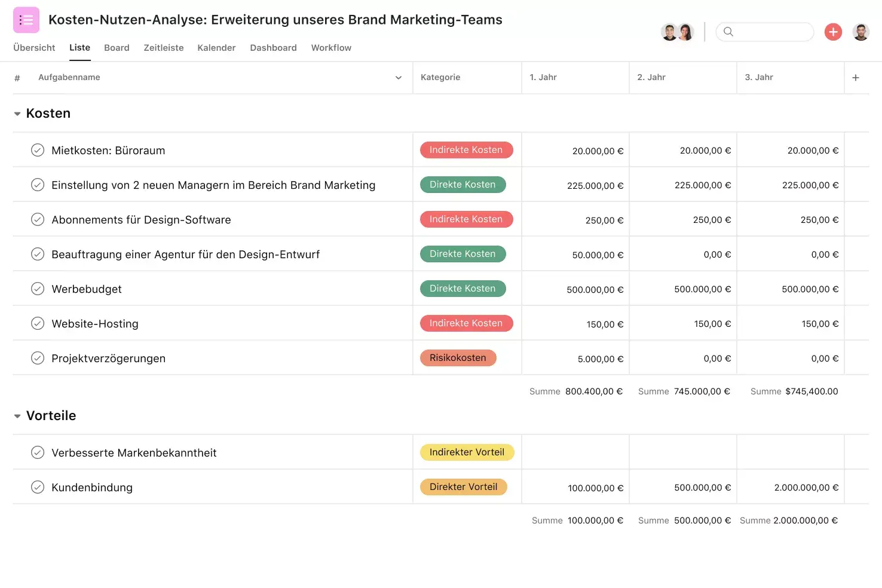Click the magnifier icon in search
The width and height of the screenshot is (882, 588).
click(728, 32)
